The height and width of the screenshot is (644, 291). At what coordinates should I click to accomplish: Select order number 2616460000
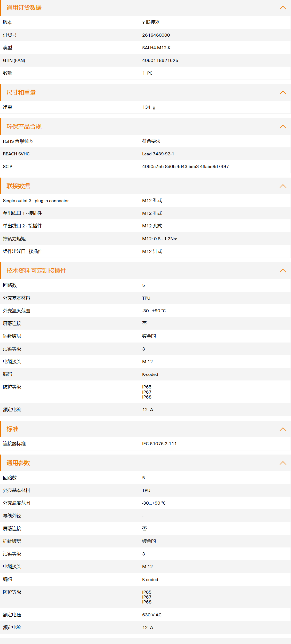point(156,35)
